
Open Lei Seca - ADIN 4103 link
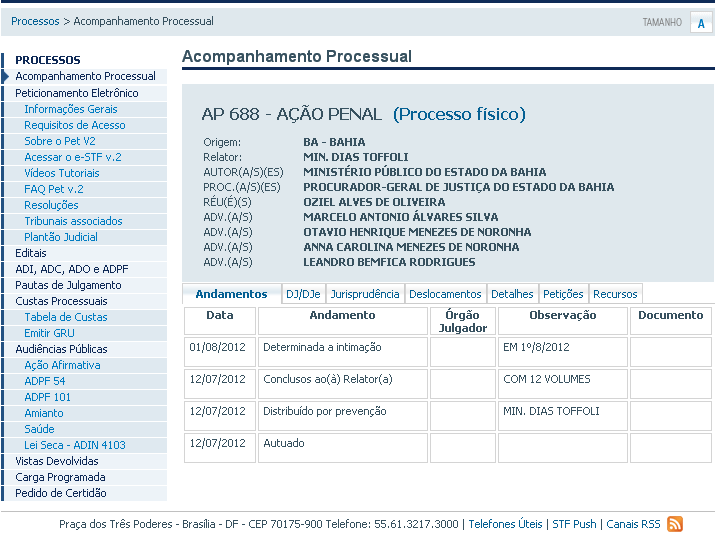[75, 445]
